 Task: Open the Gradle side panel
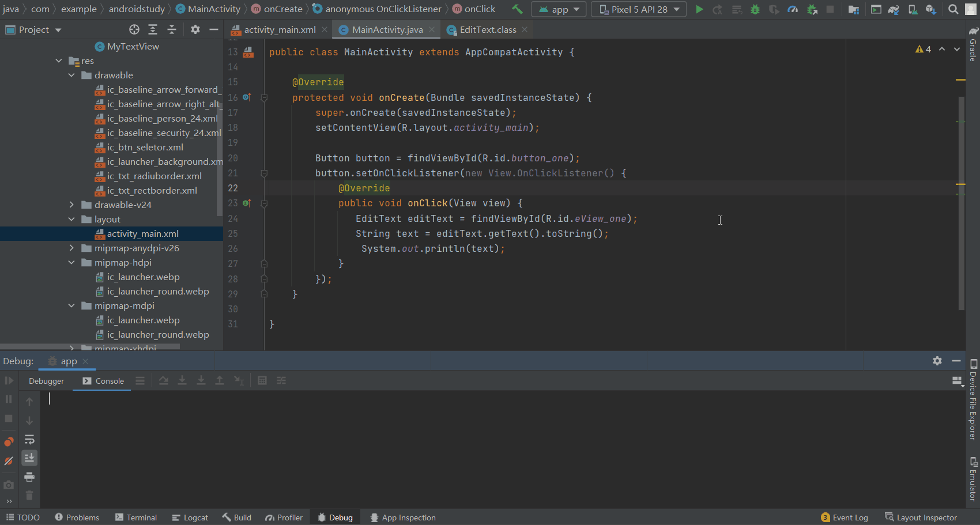click(973, 44)
